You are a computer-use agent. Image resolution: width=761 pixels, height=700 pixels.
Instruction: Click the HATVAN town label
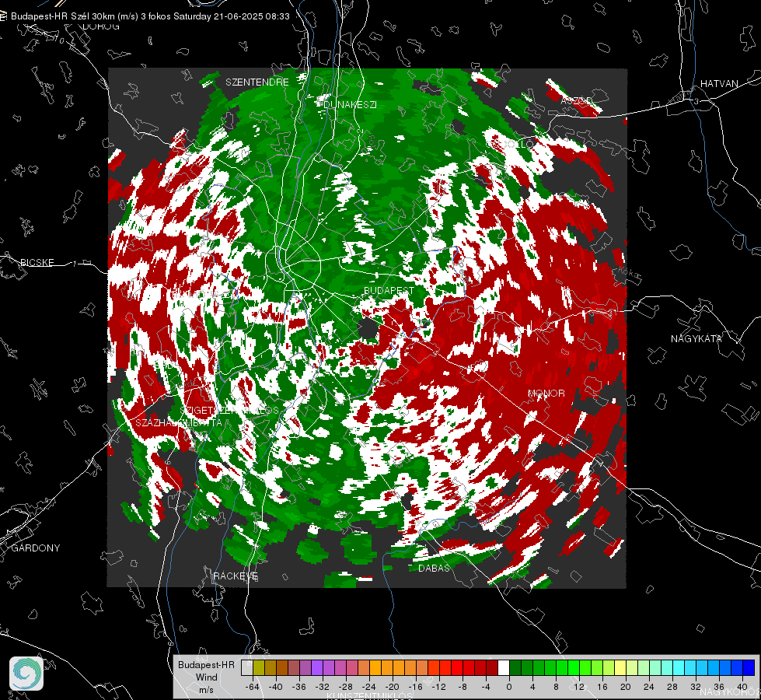point(719,83)
